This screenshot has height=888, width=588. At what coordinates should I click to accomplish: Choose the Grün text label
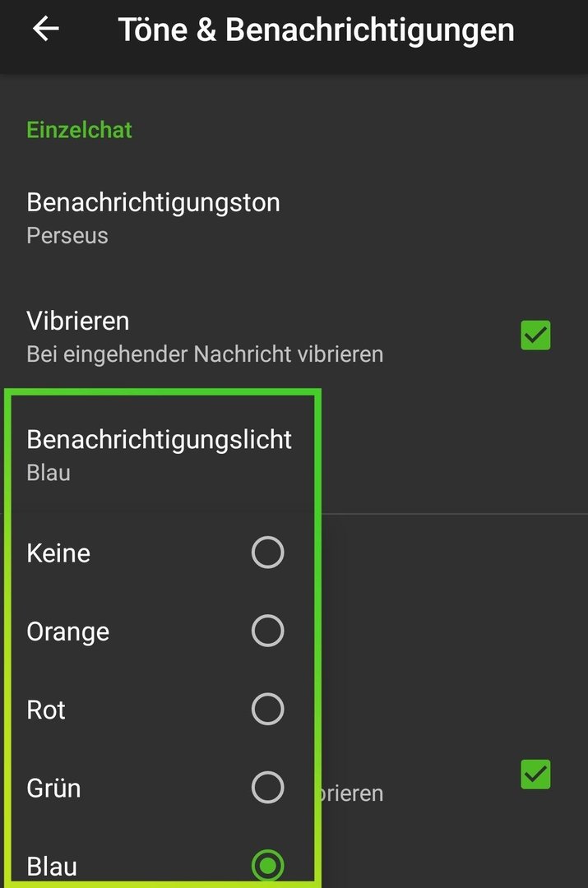click(x=53, y=789)
